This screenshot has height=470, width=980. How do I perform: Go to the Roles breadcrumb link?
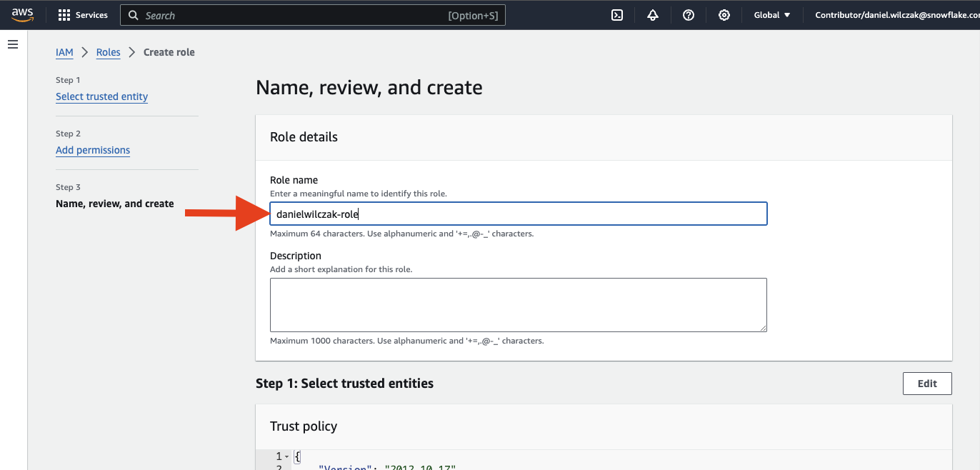pyautogui.click(x=109, y=52)
